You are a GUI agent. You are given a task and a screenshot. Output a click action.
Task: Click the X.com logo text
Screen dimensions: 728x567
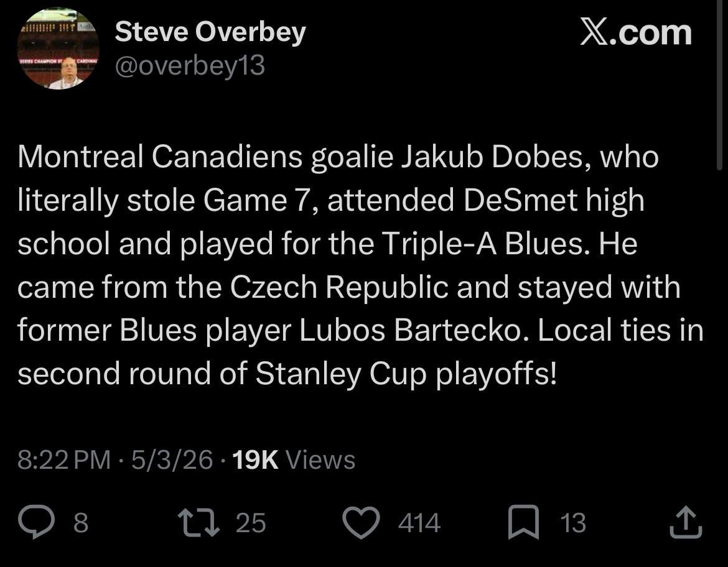click(x=636, y=32)
